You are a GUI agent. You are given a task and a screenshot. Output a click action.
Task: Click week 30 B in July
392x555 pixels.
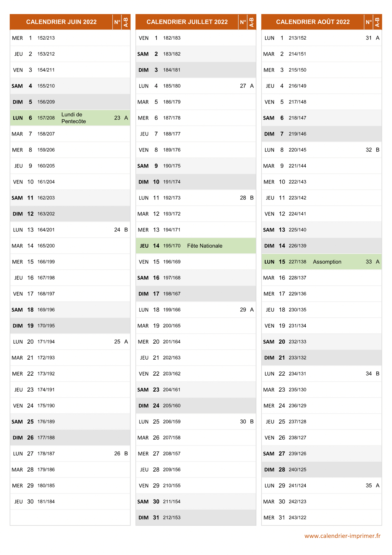coord(247,422)
